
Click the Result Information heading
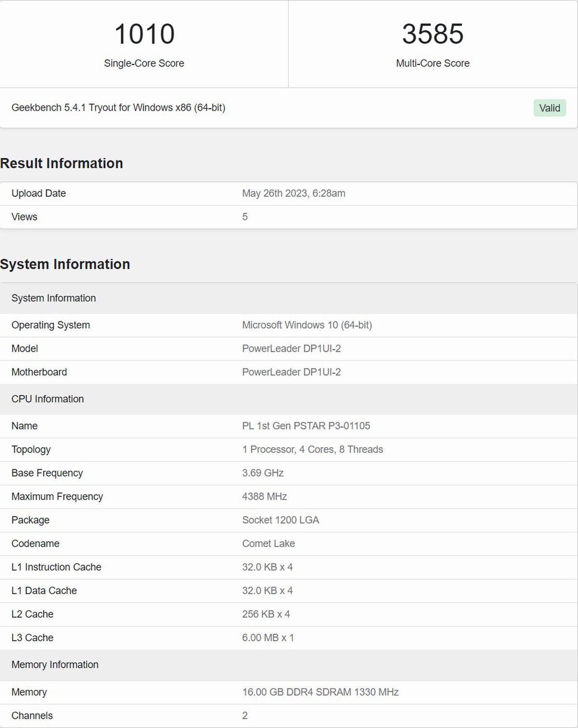pos(62,163)
